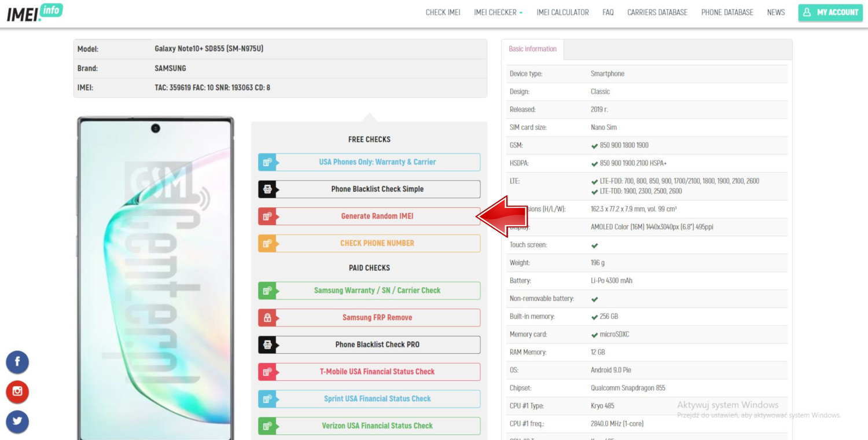Click Samsung FRP Remove button
This screenshot has width=868, height=440.
click(x=369, y=318)
